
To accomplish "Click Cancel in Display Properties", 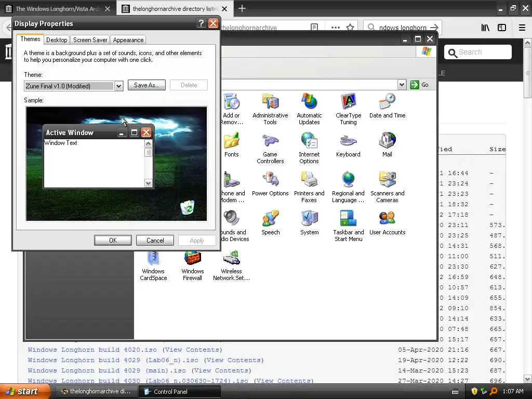I will click(x=155, y=240).
